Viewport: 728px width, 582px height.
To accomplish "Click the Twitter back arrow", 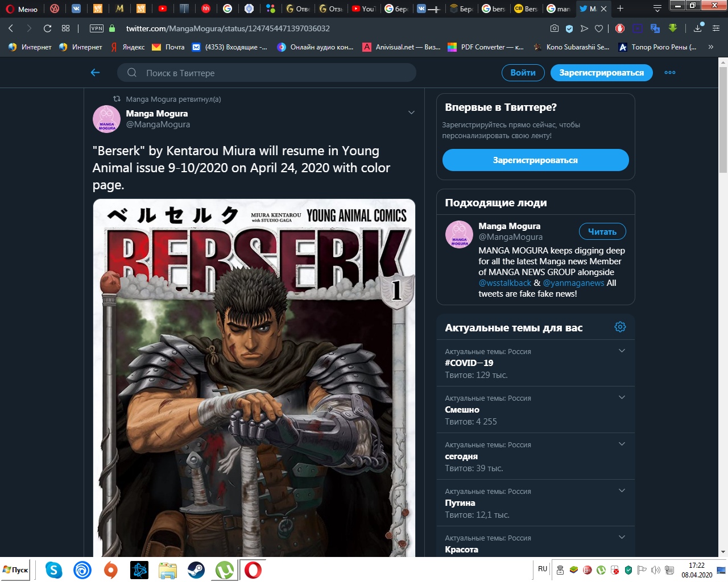I will pos(95,72).
